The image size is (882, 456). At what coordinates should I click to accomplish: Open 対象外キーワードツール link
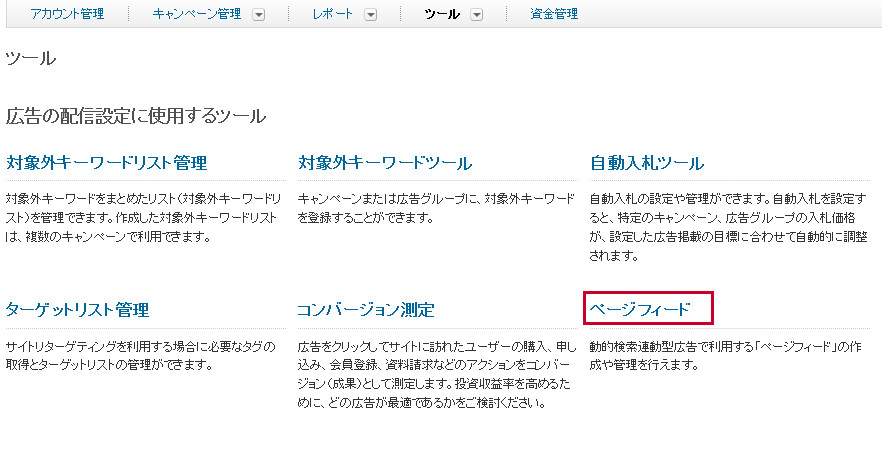(385, 163)
